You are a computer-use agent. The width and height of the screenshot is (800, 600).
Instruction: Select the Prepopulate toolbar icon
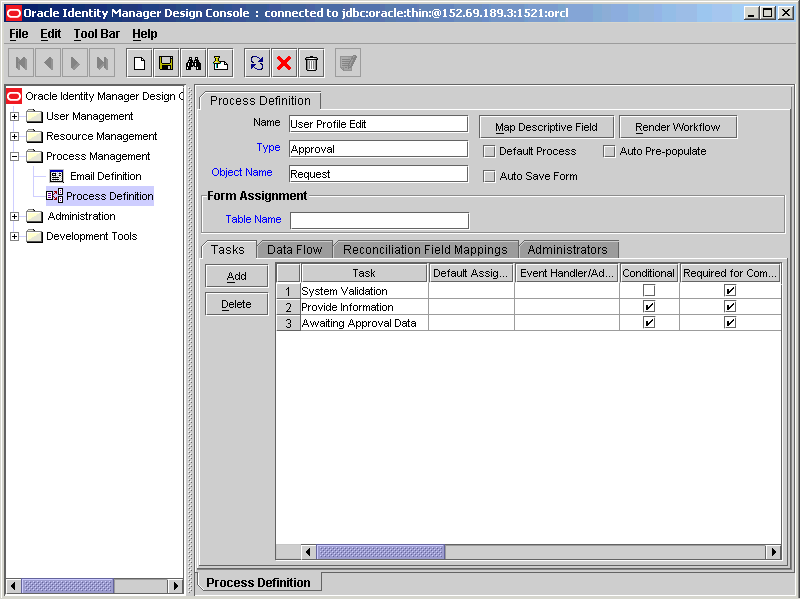(220, 62)
